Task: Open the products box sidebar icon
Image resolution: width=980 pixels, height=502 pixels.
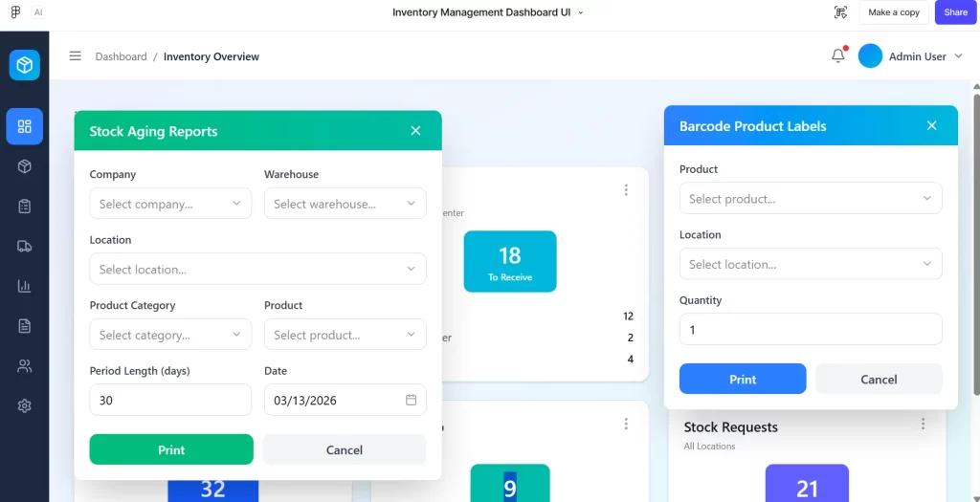Action: (24, 166)
